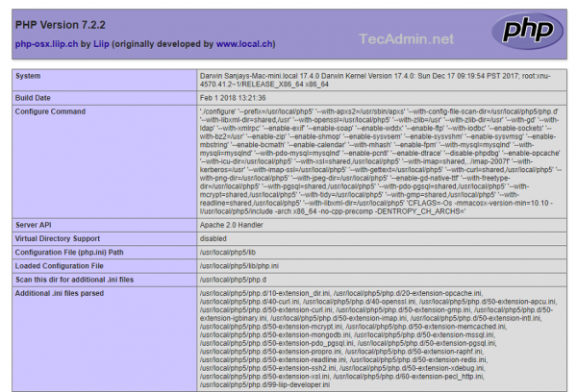Click the /usr/local/php5/lib/php.ini path value
Viewport: 577px width, 392px height.
pyautogui.click(x=238, y=264)
